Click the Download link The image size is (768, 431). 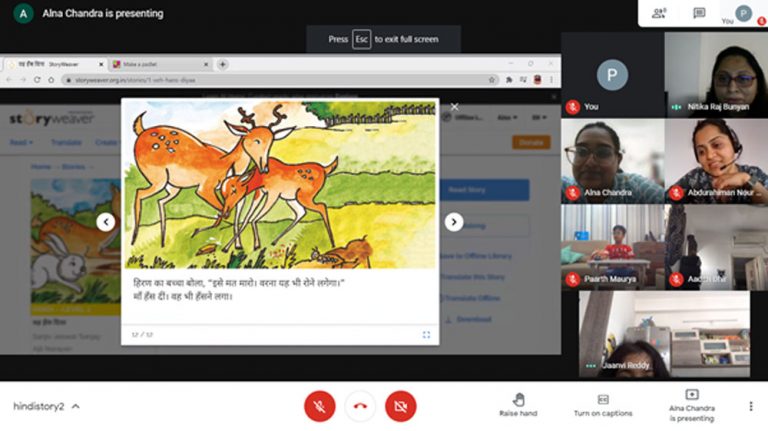[469, 319]
